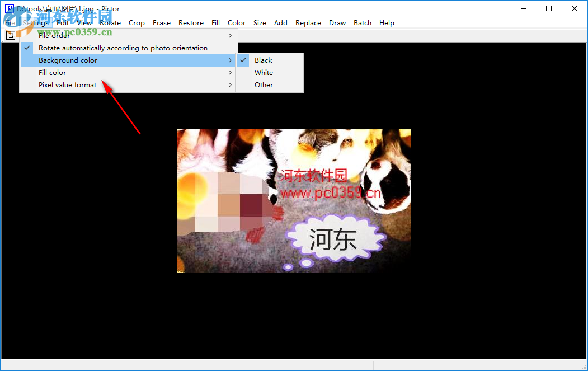Open the Crop menu
This screenshot has height=371, width=588.
point(137,23)
